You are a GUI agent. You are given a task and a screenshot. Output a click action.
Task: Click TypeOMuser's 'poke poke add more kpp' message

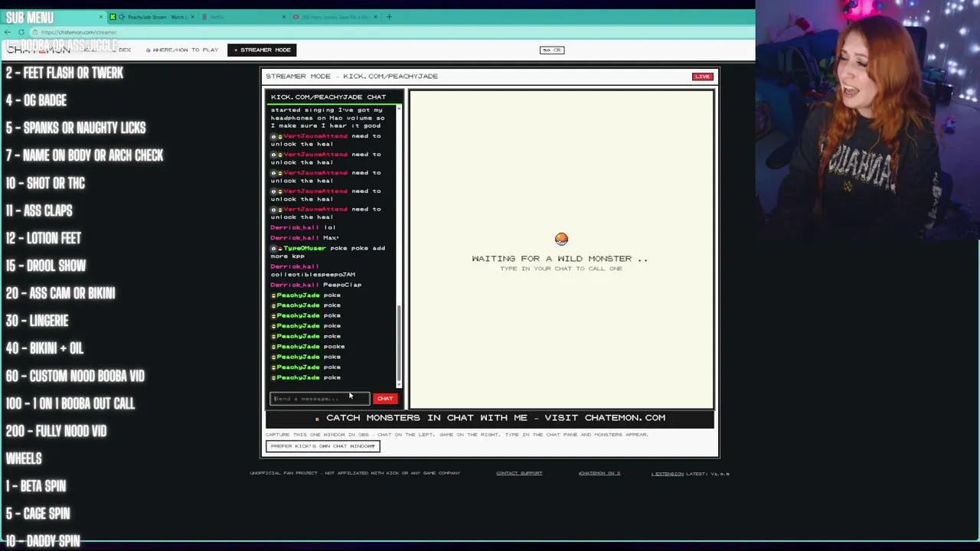coord(328,252)
